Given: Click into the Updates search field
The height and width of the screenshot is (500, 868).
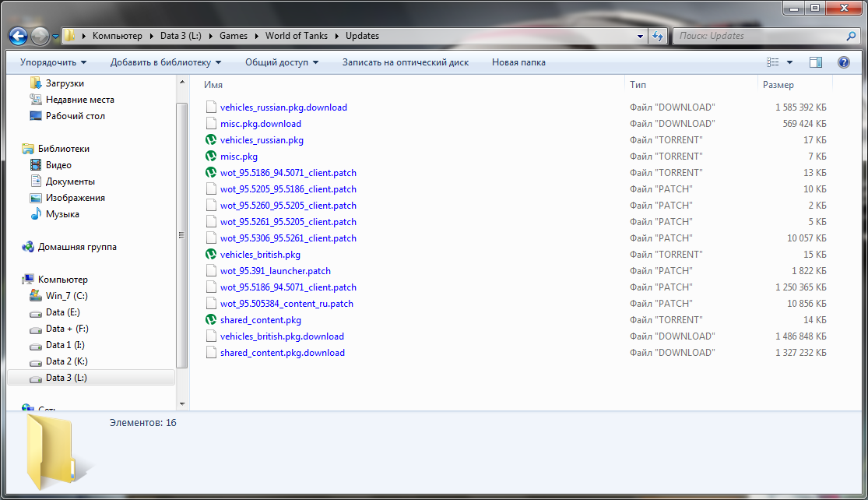Looking at the screenshot, I should [759, 36].
